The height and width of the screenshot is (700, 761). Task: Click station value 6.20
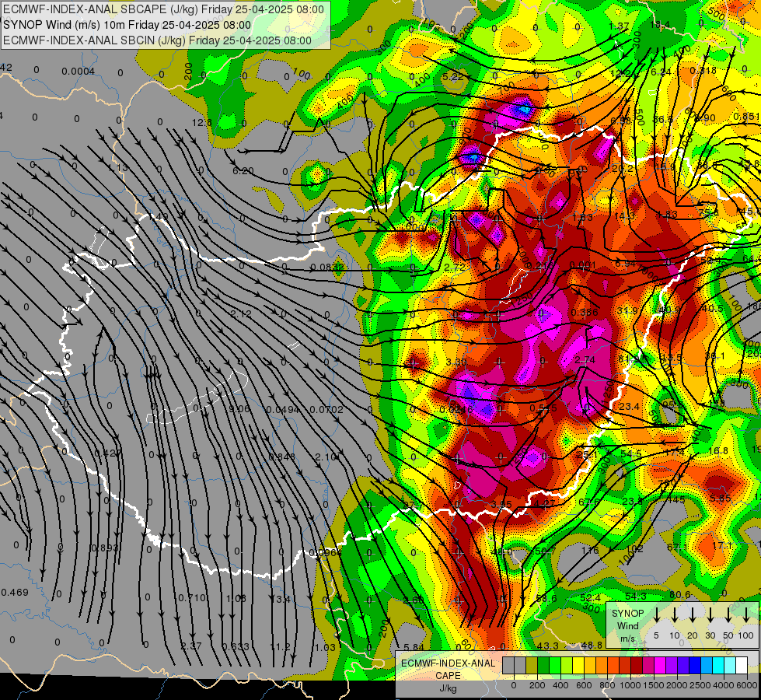pos(243,170)
